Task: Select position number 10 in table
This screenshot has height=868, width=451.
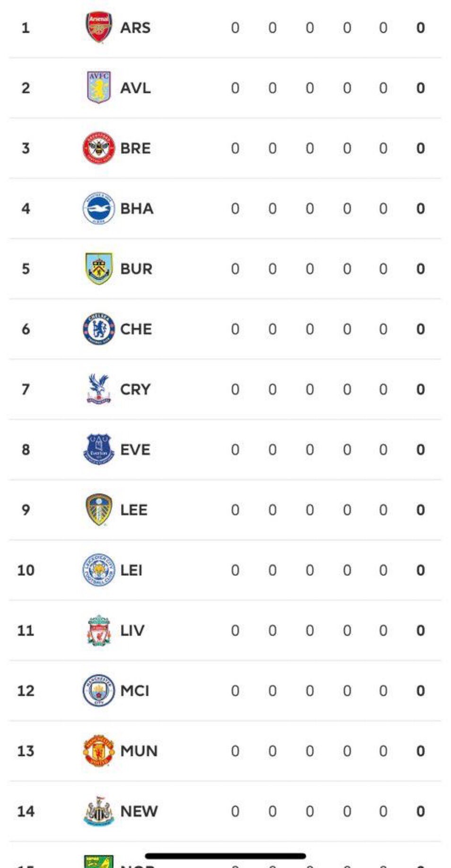Action: [x=26, y=570]
